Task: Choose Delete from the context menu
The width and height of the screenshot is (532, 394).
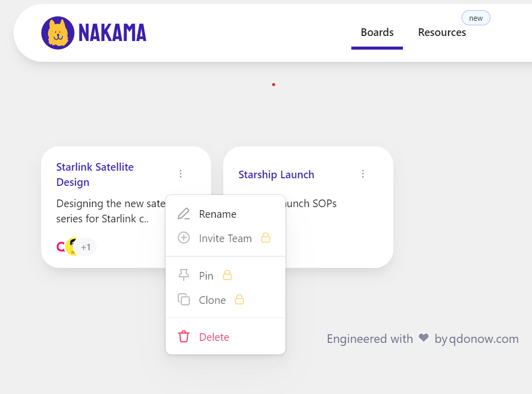Action: [x=225, y=337]
